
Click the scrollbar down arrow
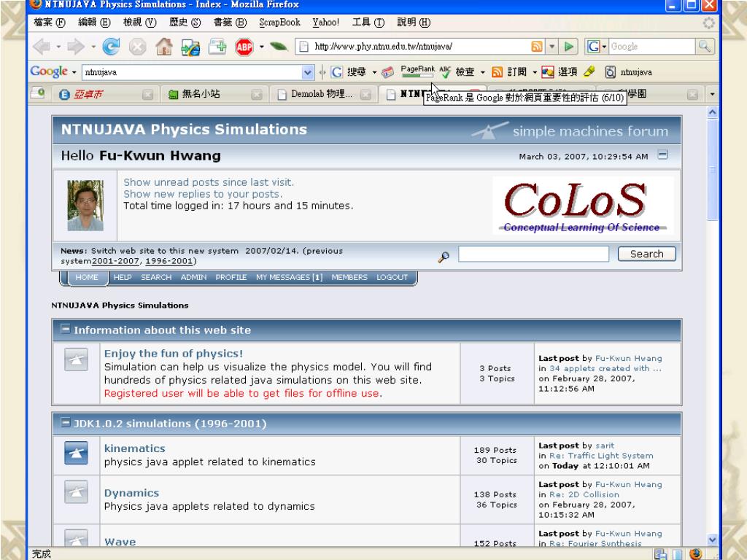[712, 540]
